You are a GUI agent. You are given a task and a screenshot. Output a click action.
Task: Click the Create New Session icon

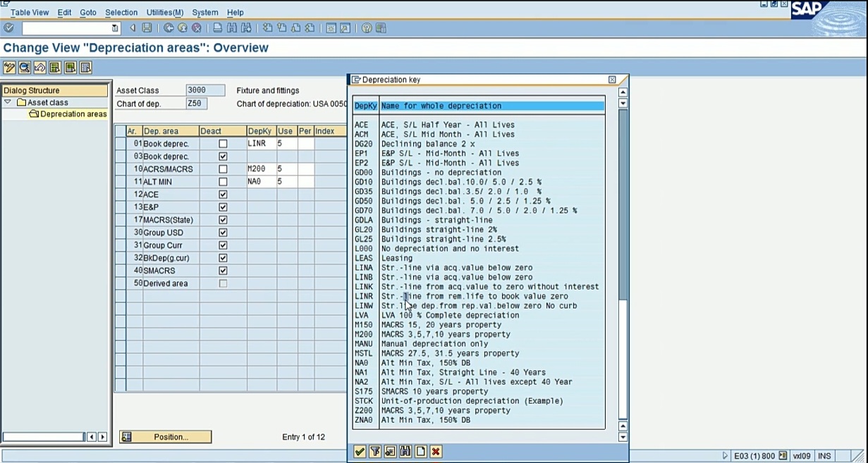331,28
